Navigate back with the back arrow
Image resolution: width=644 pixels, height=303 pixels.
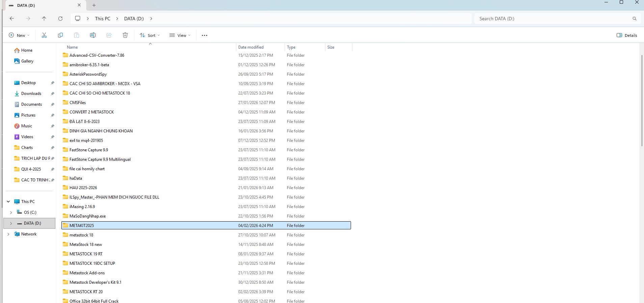tap(12, 19)
